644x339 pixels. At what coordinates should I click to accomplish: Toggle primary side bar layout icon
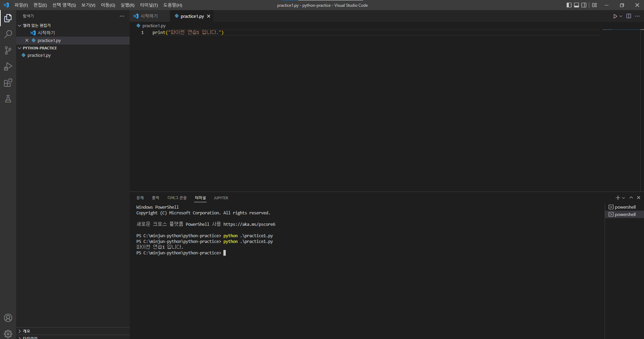click(569, 5)
